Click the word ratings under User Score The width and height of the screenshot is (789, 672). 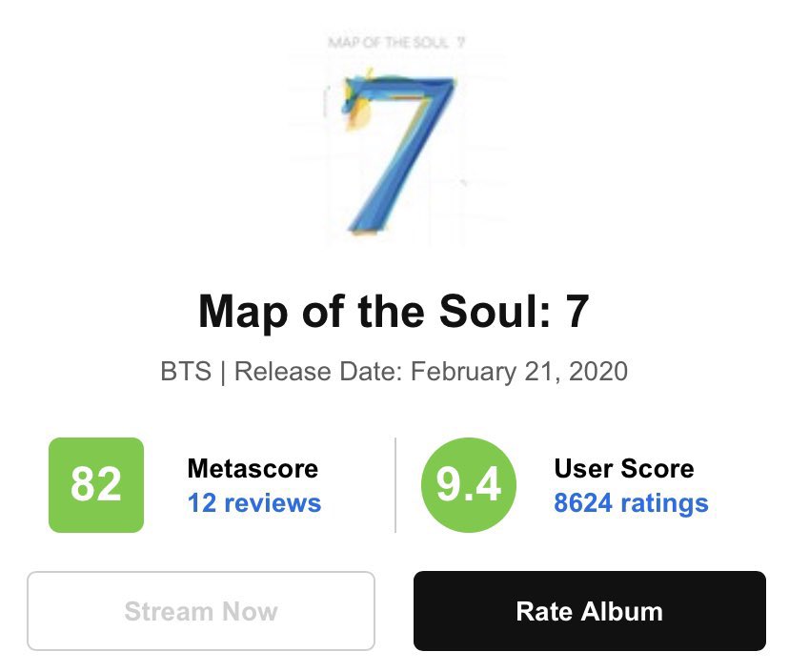point(664,503)
